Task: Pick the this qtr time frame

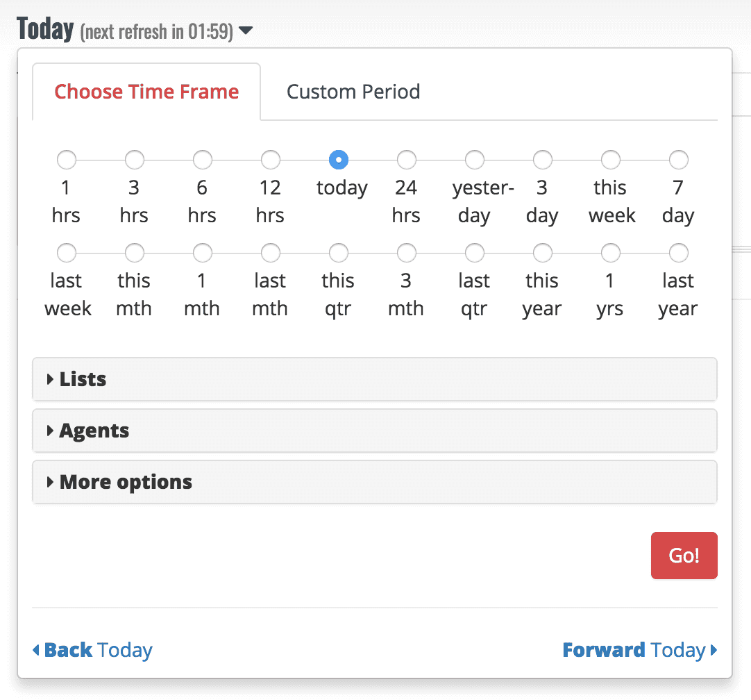Action: click(339, 253)
